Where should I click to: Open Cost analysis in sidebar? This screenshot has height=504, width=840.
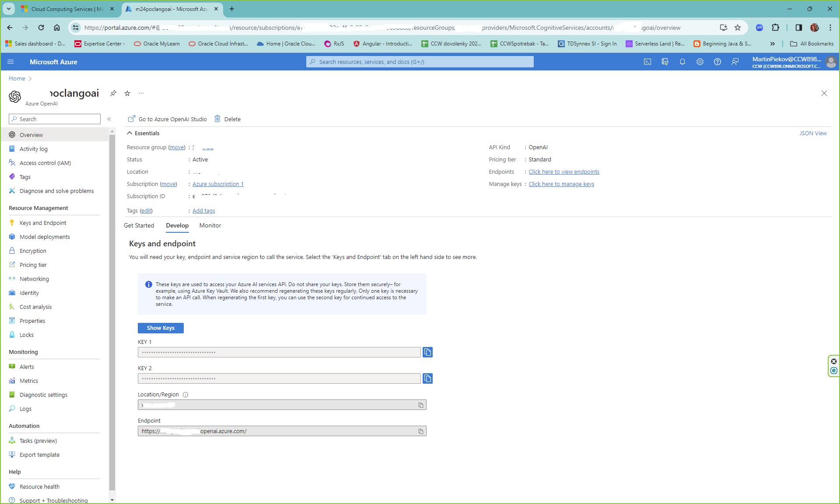(x=35, y=307)
